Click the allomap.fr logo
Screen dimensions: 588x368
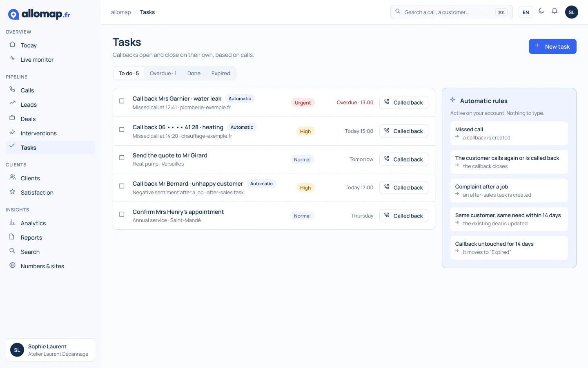tap(39, 14)
